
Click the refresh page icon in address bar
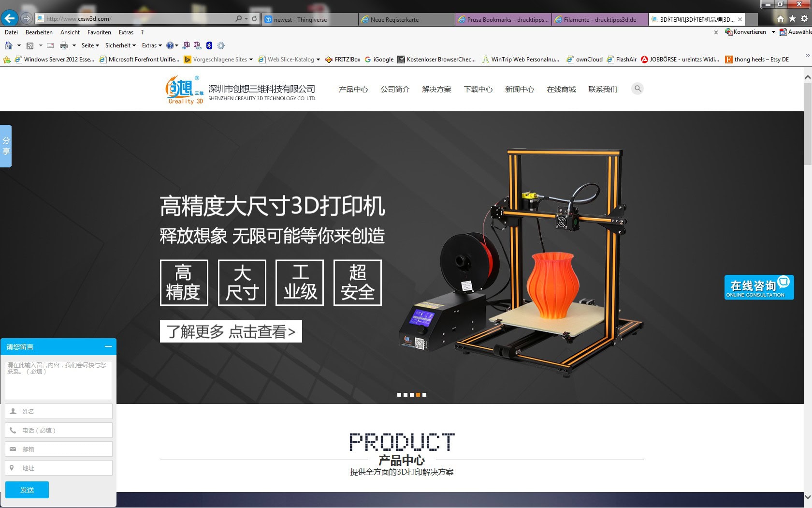coord(254,18)
